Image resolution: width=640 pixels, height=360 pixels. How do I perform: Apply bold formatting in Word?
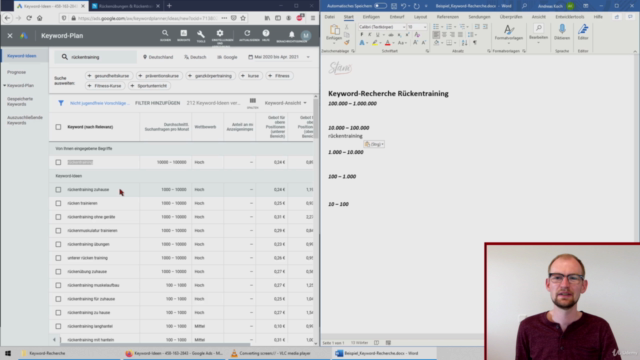362,35
